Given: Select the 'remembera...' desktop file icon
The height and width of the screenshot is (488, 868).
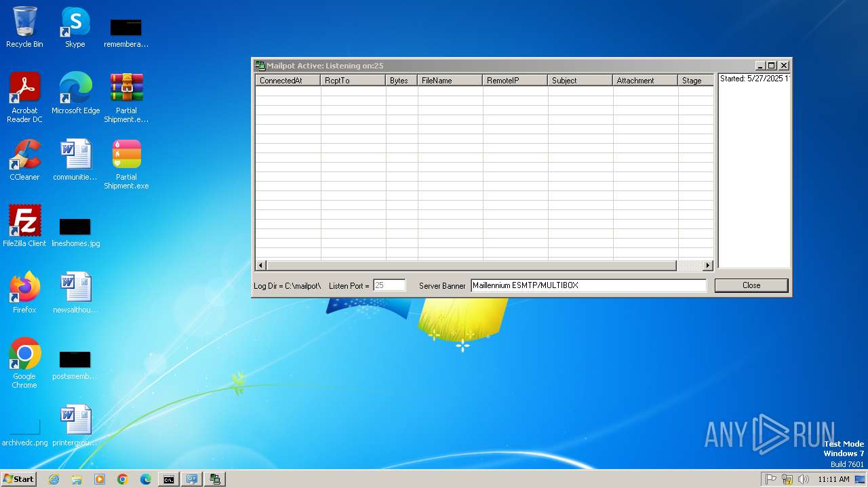Looking at the screenshot, I should point(125,33).
